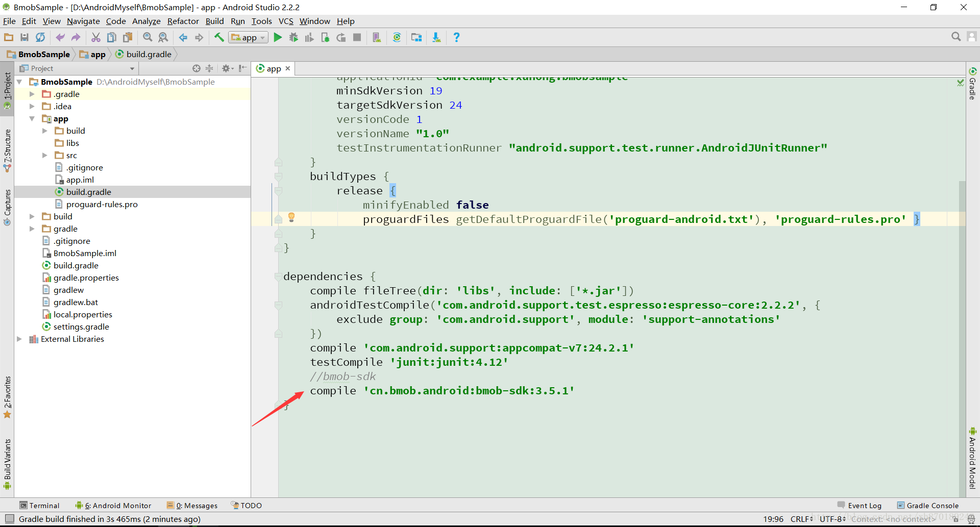Expand the .gradle folder
The image size is (980, 527).
pos(32,94)
